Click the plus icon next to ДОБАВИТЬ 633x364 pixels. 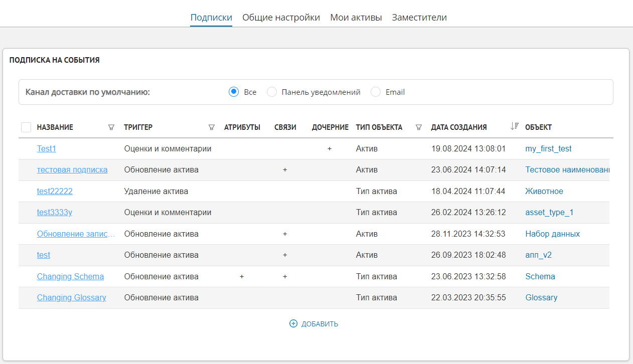pos(293,323)
